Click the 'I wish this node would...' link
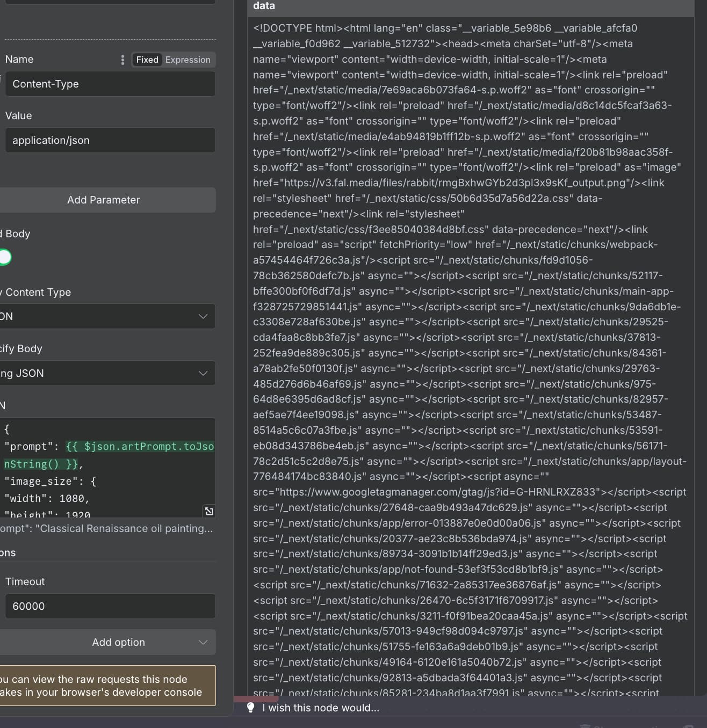This screenshot has height=728, width=707. [x=321, y=708]
